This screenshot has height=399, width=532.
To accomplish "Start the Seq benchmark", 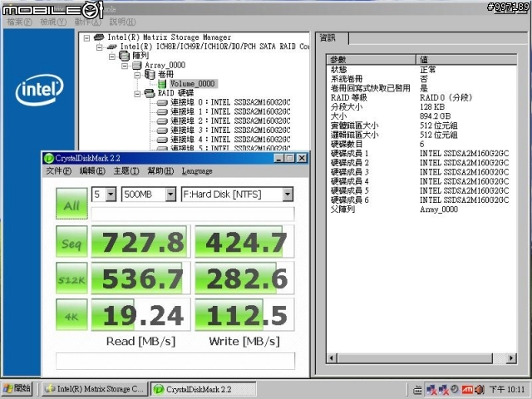I will (71, 242).
